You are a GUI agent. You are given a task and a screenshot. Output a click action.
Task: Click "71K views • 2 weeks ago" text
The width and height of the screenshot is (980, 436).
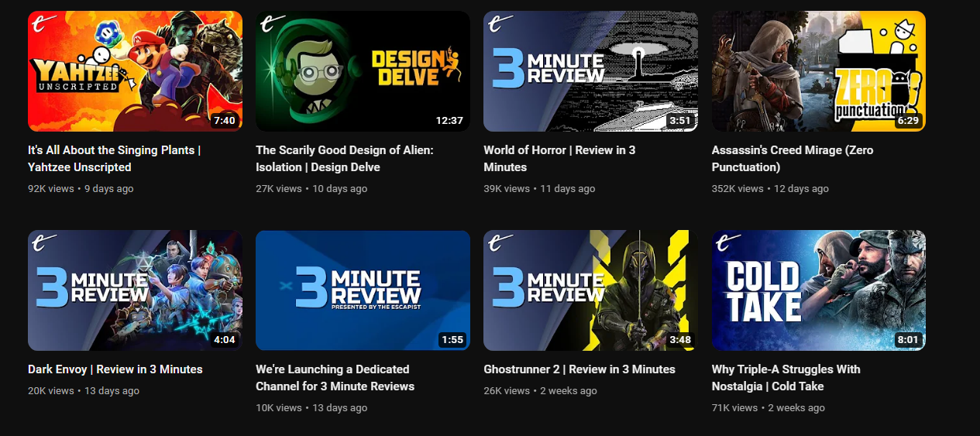769,407
